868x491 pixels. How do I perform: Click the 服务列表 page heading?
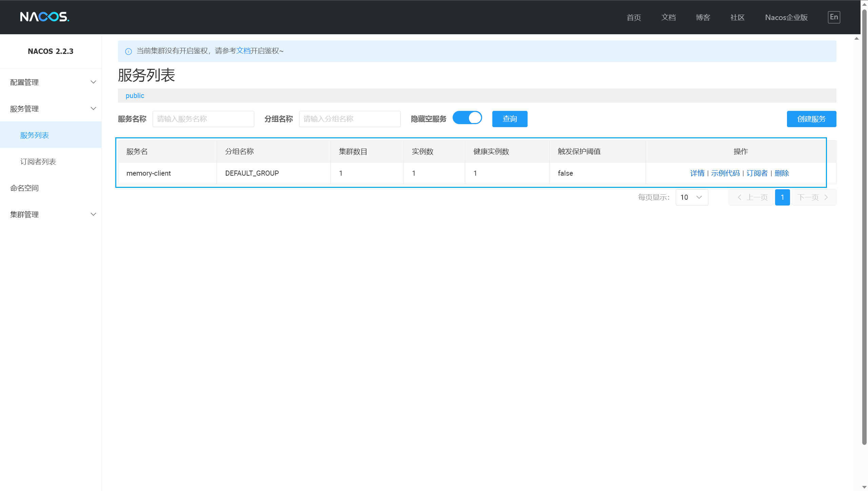[146, 75]
